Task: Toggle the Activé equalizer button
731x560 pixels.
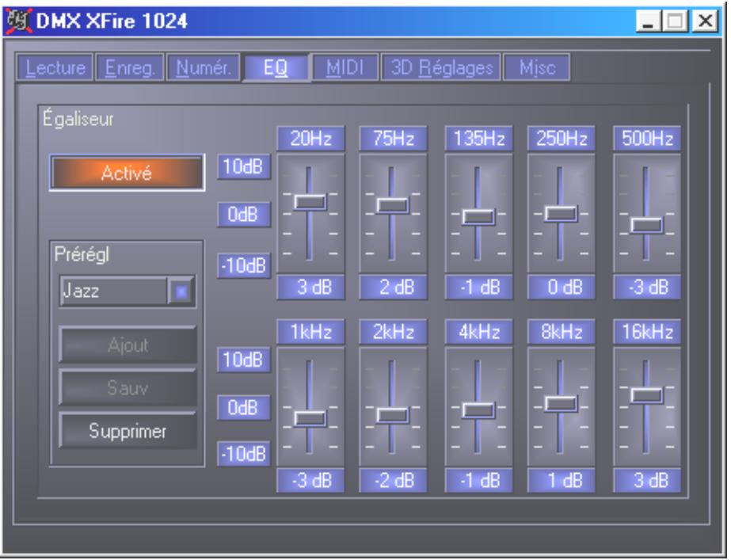Action: [127, 173]
